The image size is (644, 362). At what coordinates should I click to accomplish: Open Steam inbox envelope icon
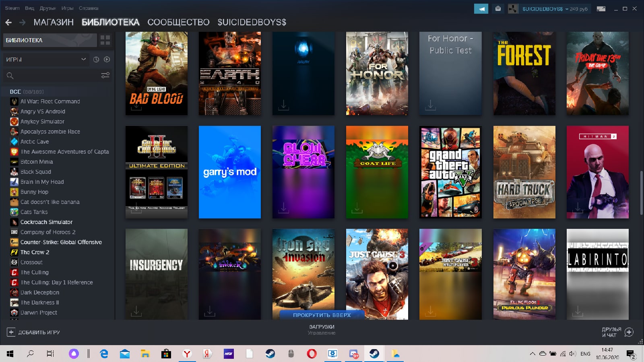[498, 9]
